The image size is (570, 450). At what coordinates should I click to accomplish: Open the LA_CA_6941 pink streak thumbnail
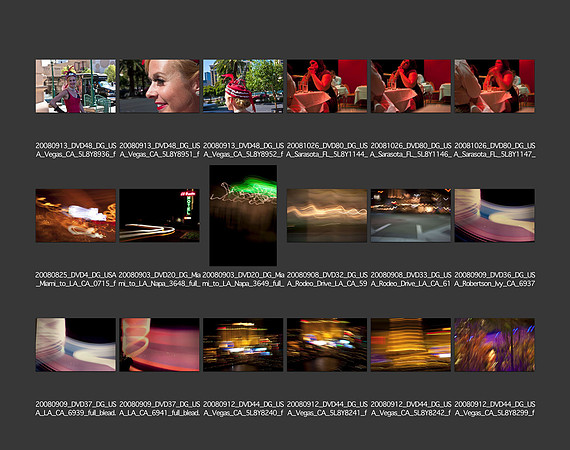[159, 345]
